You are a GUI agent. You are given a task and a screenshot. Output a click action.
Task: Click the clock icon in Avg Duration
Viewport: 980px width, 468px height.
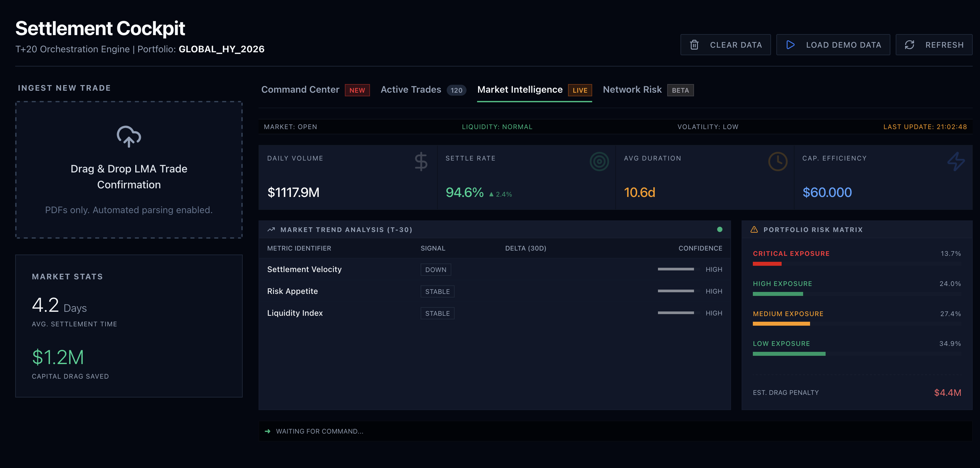(x=777, y=162)
